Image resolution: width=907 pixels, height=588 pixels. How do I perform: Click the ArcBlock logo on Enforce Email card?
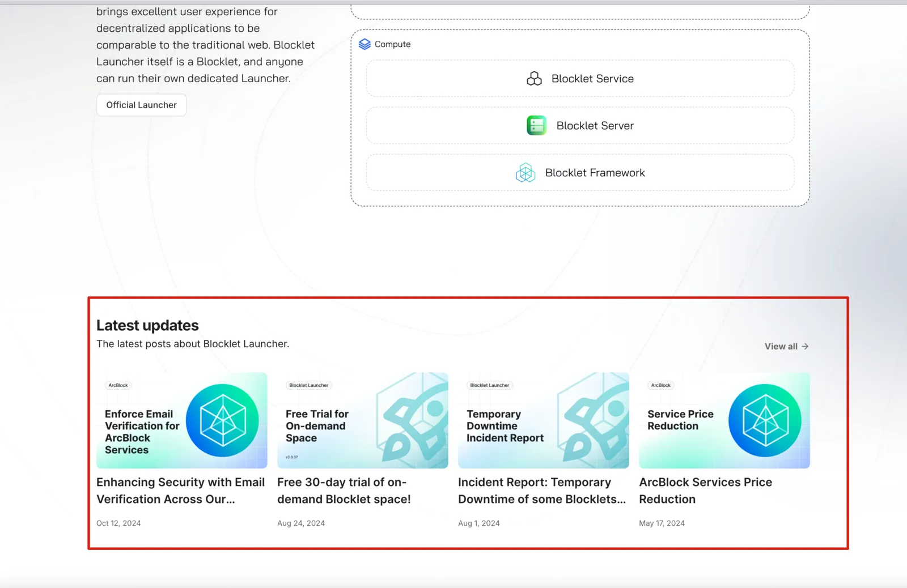pos(222,420)
